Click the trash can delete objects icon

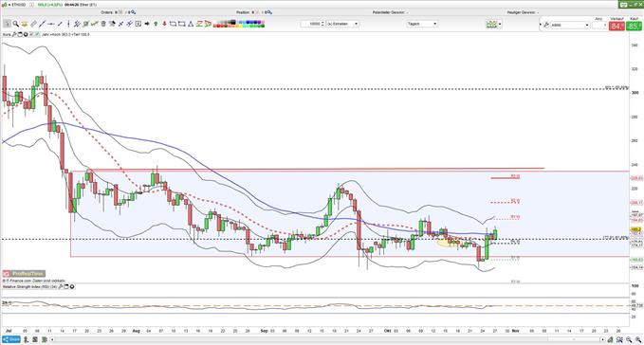[x=103, y=24]
